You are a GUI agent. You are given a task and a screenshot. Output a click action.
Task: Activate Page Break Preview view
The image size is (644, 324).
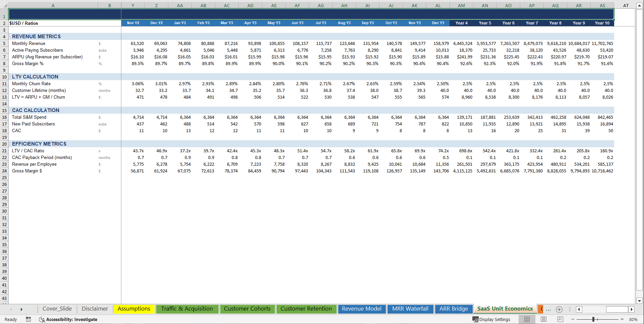[560, 319]
